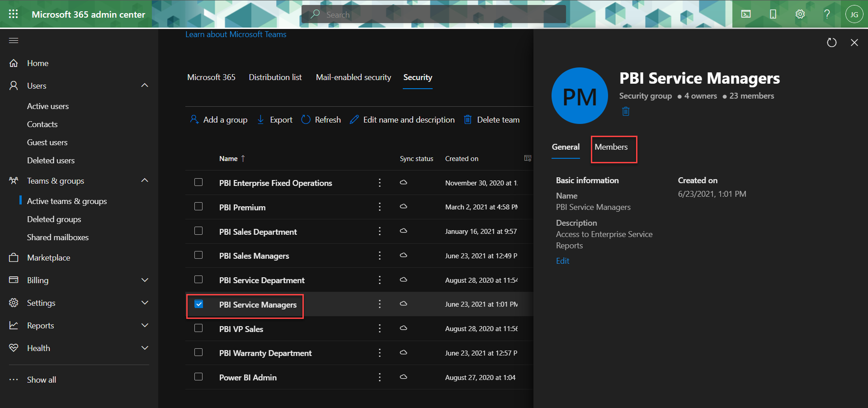Export the groups list
Image resolution: width=868 pixels, height=408 pixels.
(x=275, y=120)
